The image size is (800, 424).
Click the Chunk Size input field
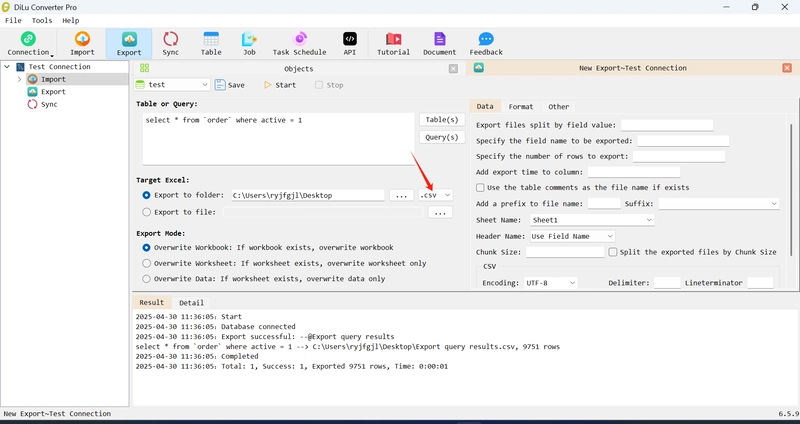[565, 252]
